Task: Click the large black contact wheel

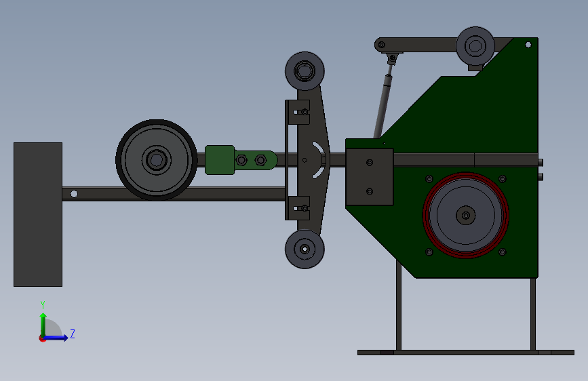Action: point(157,160)
